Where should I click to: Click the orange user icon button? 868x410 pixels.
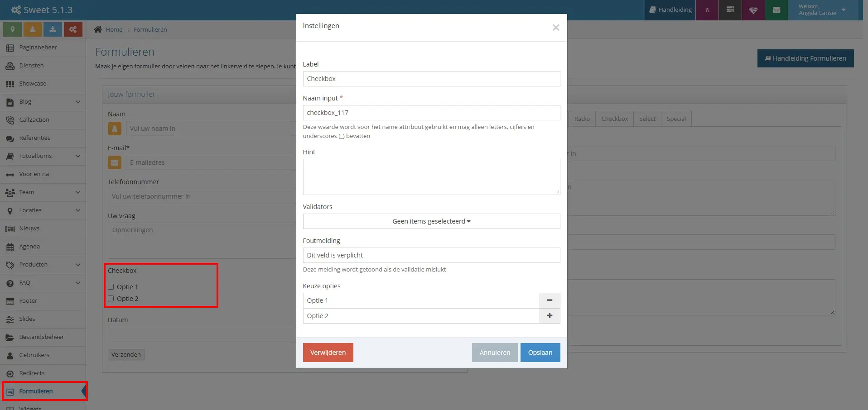tap(33, 29)
